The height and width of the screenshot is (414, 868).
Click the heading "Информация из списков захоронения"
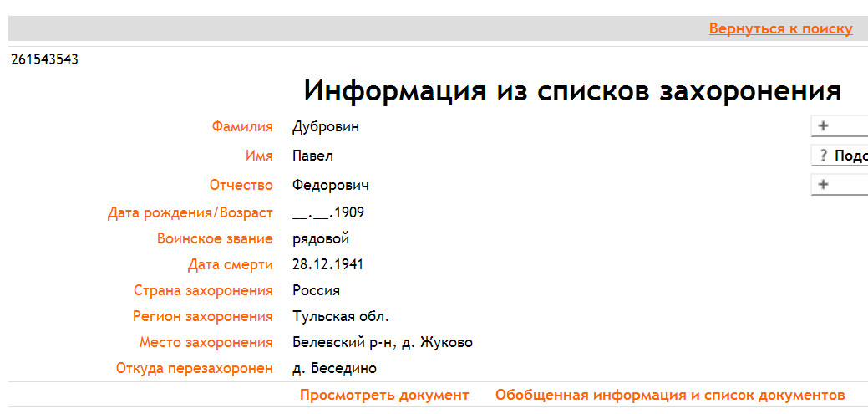[x=571, y=90]
